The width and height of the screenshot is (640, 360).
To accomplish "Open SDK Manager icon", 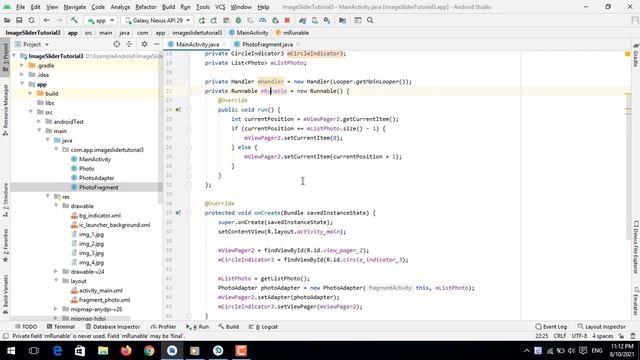I will (327, 20).
